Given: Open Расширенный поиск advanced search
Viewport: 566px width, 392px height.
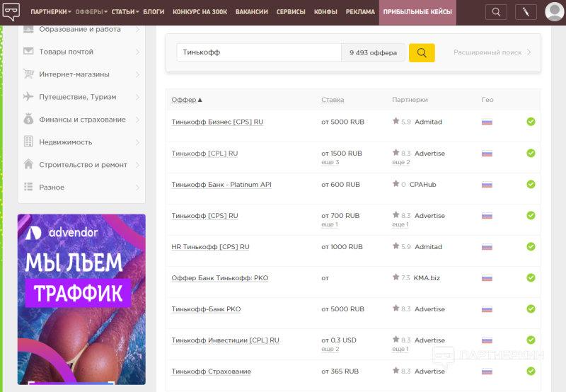Looking at the screenshot, I should point(492,52).
